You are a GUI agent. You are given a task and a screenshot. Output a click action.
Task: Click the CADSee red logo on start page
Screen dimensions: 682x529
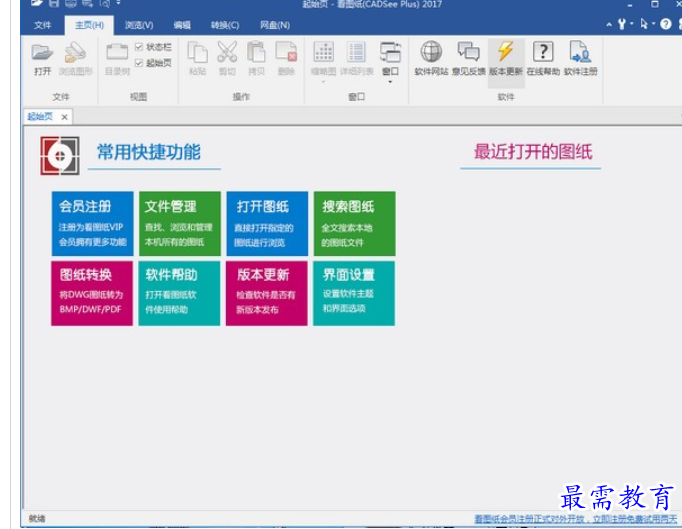60,156
